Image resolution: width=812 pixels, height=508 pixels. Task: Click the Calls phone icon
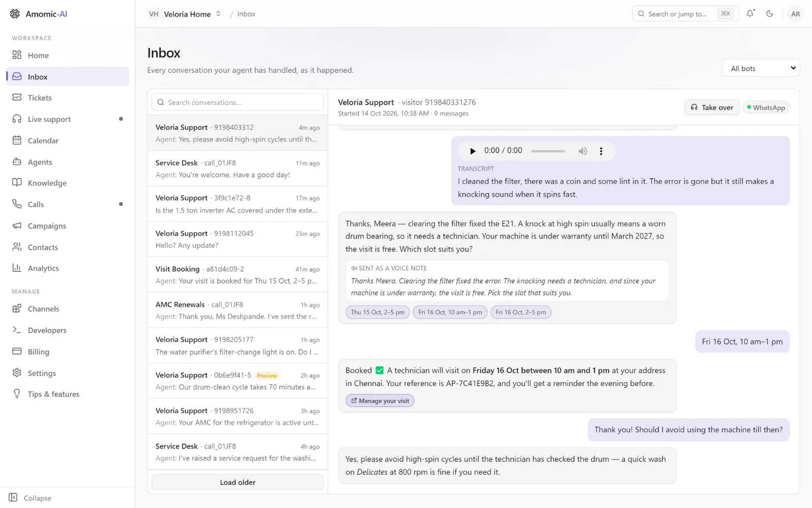coord(17,204)
